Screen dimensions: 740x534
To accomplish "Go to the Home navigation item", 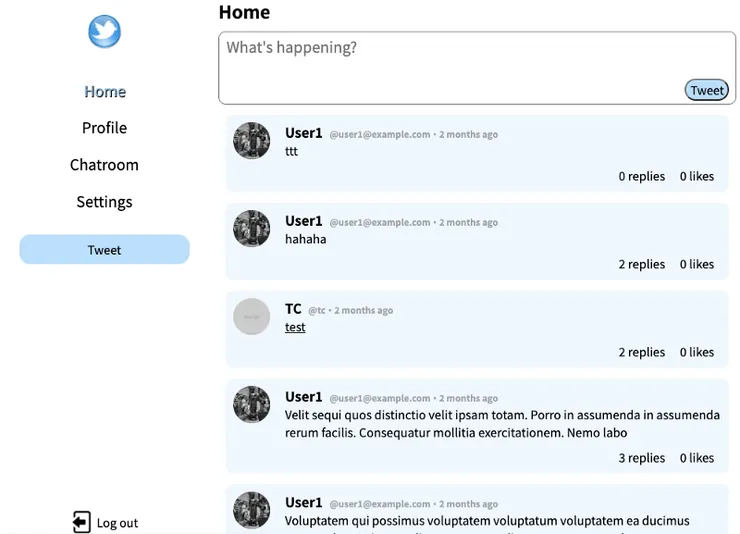I will click(105, 92).
